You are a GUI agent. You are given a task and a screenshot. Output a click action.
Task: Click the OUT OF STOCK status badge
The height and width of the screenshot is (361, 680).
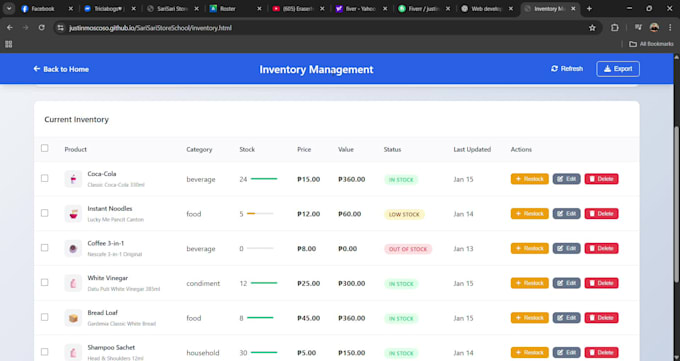408,249
